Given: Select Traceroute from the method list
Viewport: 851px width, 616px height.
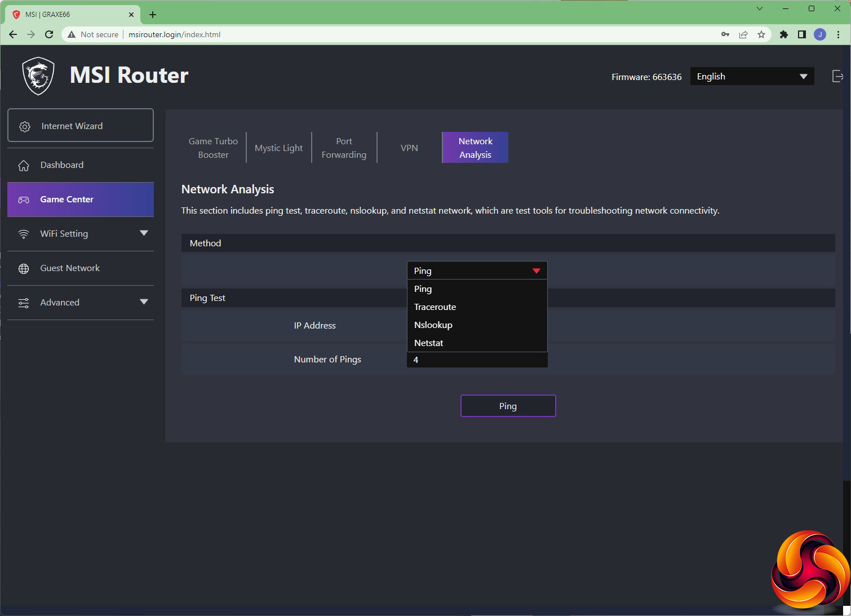Looking at the screenshot, I should click(477, 307).
